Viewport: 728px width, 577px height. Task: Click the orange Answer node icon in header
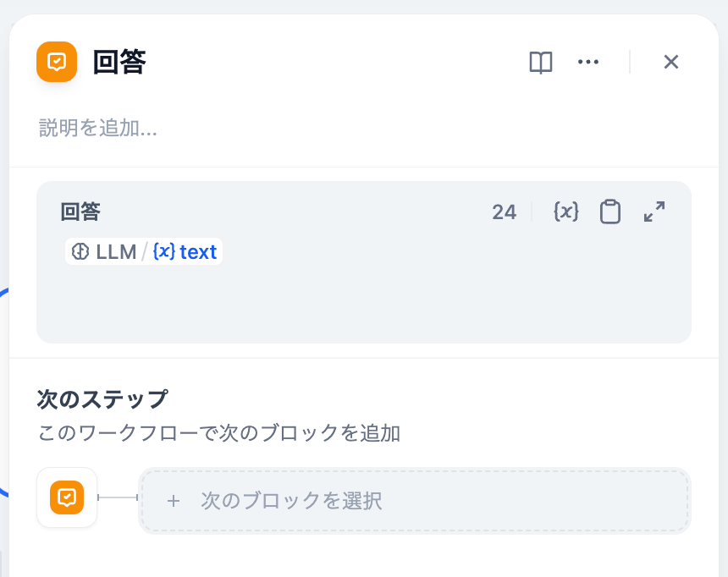coord(57,62)
